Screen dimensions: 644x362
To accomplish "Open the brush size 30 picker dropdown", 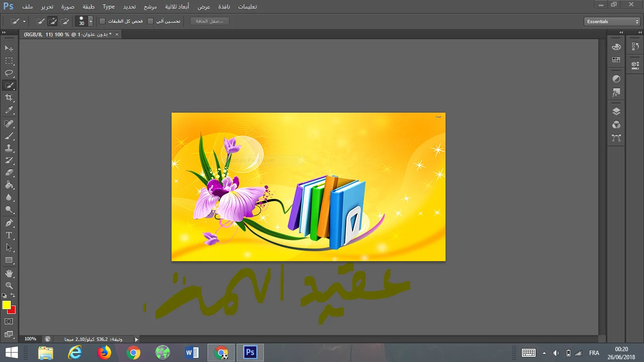I will tap(91, 22).
